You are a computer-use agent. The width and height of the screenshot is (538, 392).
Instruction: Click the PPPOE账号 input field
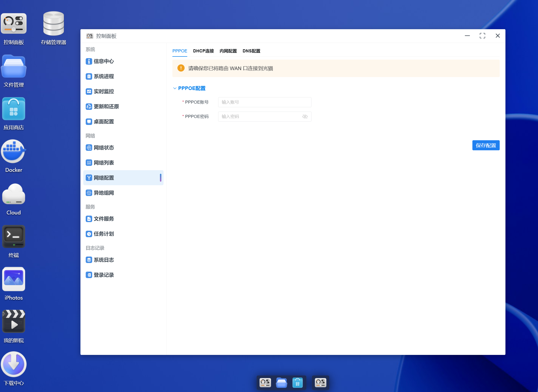[x=265, y=102]
